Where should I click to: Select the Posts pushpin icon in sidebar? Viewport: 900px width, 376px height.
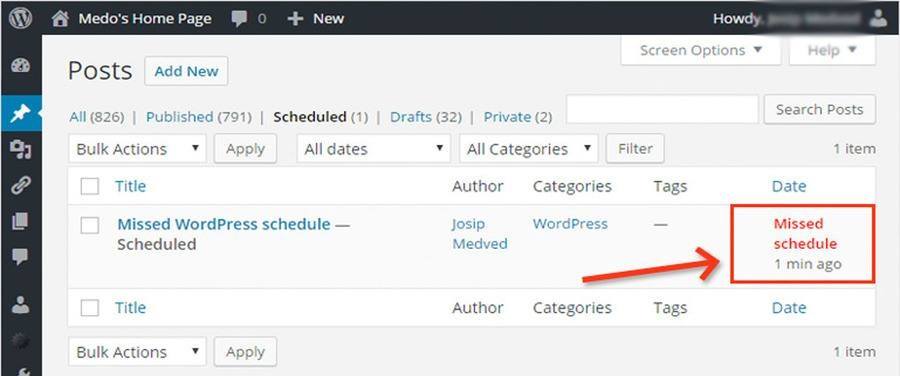(21, 113)
